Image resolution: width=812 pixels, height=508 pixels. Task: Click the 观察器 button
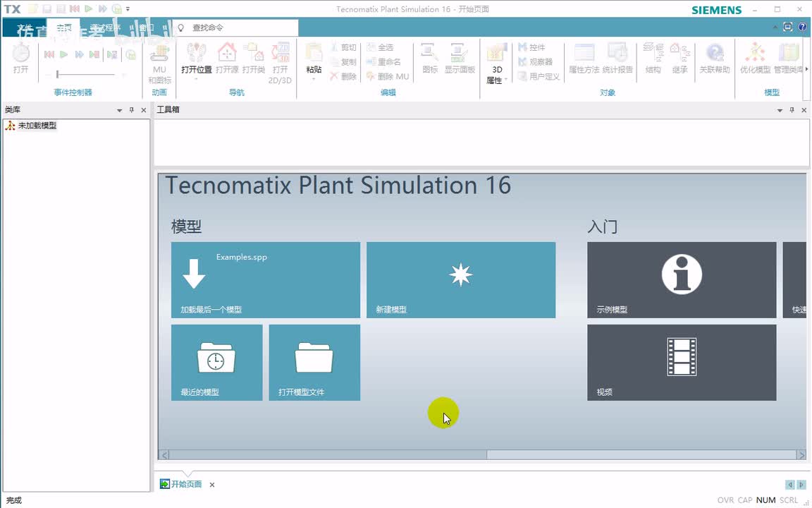pos(536,61)
